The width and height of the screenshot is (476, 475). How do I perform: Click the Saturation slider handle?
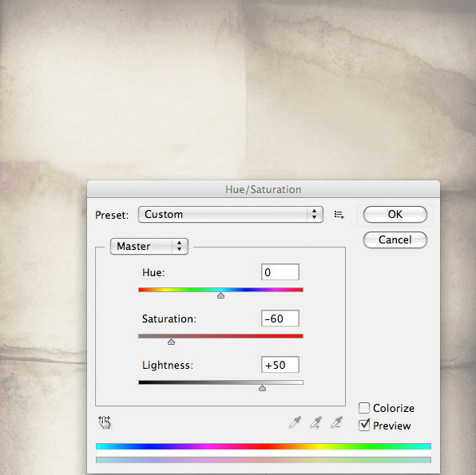pos(171,342)
